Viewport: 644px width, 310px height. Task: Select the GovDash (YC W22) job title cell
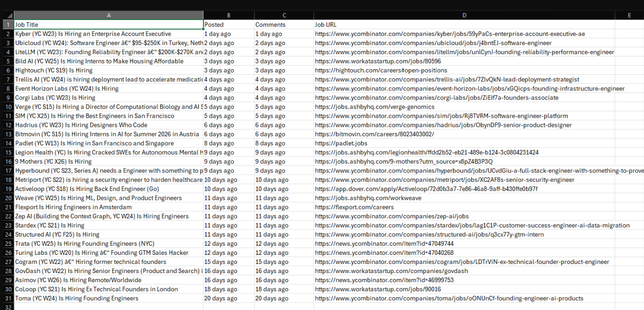pos(109,271)
